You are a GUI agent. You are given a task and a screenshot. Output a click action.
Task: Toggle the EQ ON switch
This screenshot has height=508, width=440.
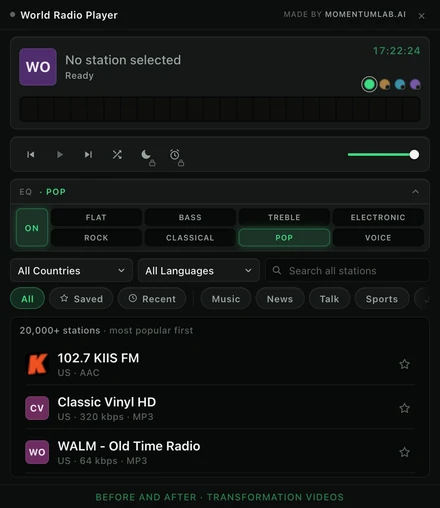coord(32,228)
